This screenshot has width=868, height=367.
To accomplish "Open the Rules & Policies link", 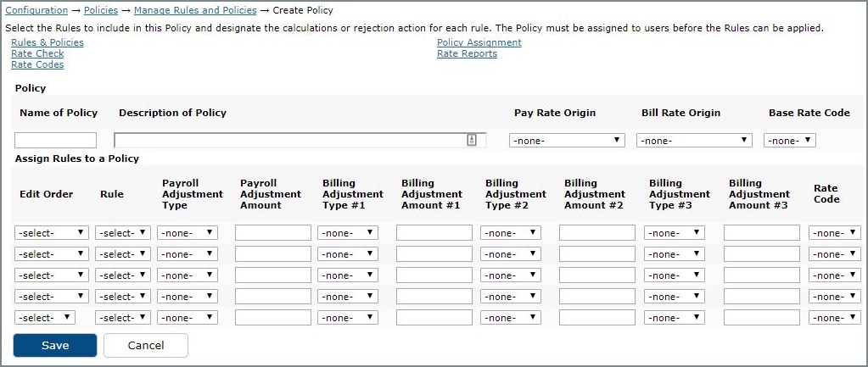I will point(48,42).
